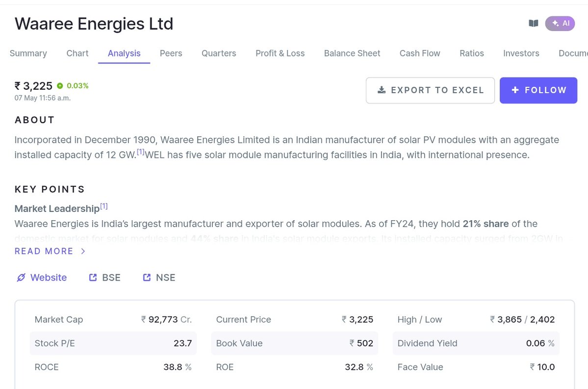
Task: Click the download icon in Export to Excel
Action: pyautogui.click(x=382, y=90)
